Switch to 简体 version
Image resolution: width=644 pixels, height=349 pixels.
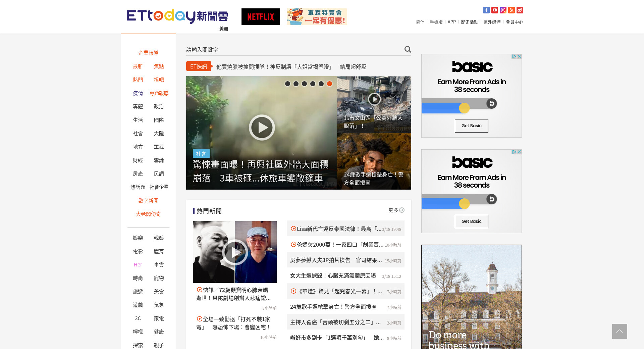tap(420, 22)
